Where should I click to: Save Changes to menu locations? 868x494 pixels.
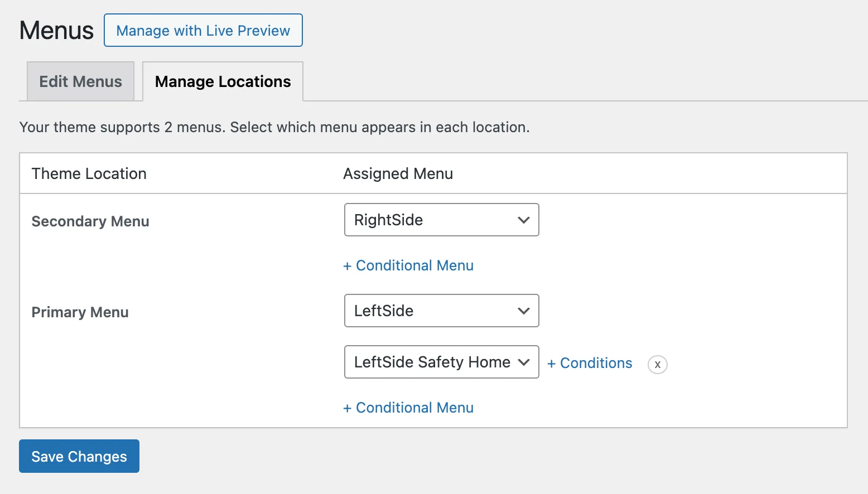pos(79,456)
